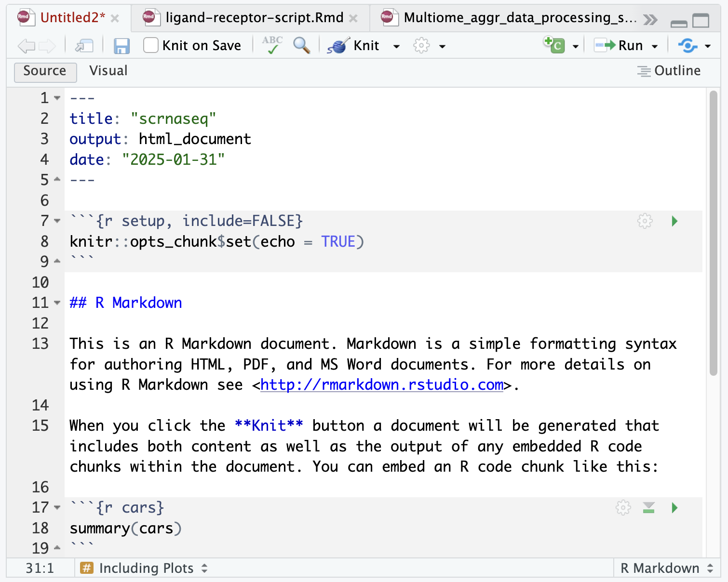Click cursor position 31:1 indicator
The height and width of the screenshot is (582, 728).
(x=40, y=568)
